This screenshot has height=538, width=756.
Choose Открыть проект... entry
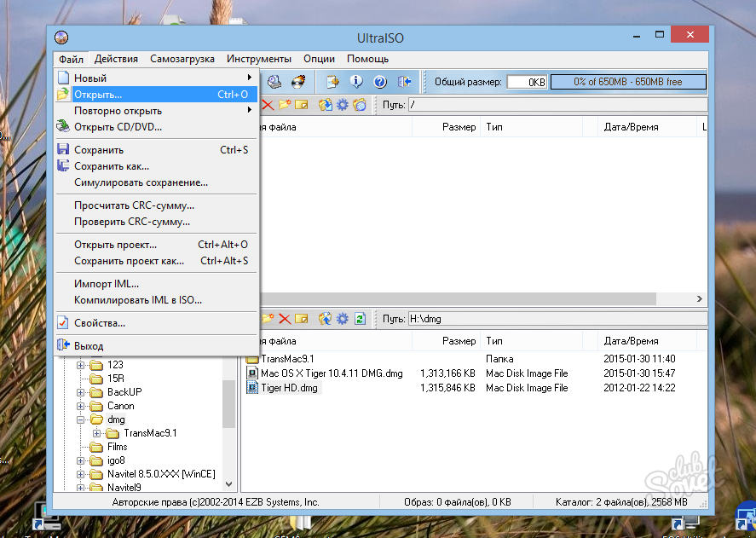[x=156, y=245]
